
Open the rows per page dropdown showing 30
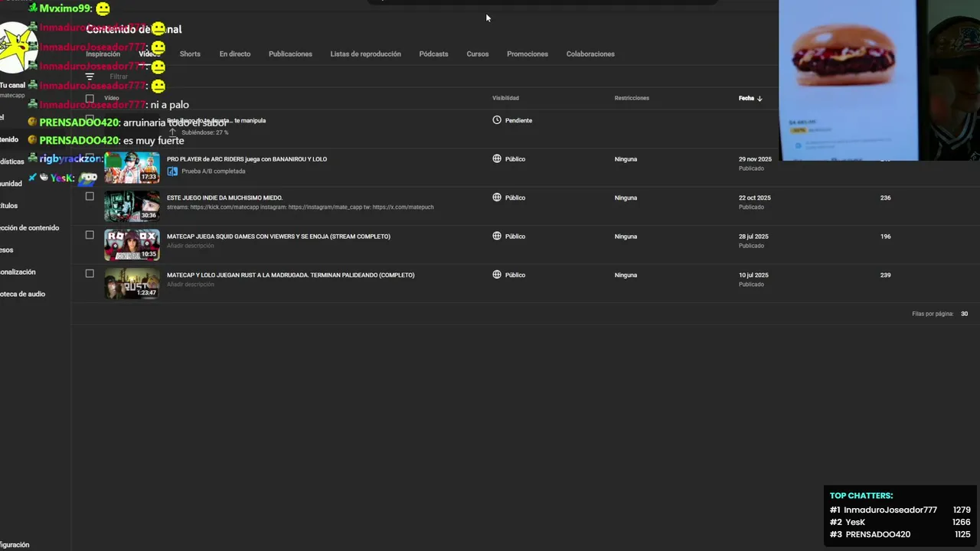tap(964, 314)
